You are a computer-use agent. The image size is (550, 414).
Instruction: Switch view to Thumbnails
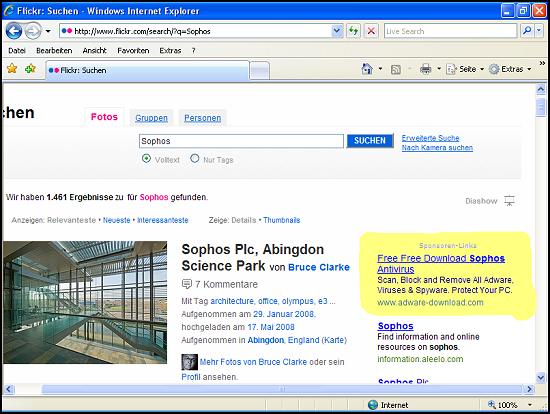(282, 220)
